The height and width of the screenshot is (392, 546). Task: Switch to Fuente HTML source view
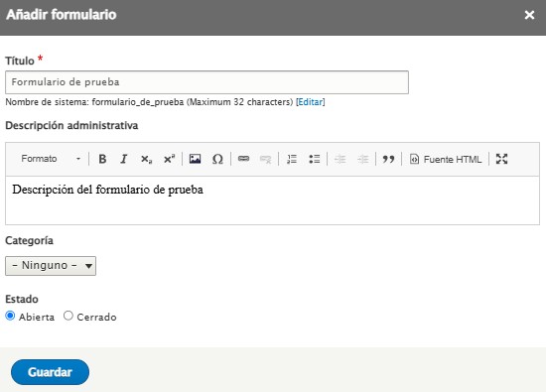tap(446, 159)
